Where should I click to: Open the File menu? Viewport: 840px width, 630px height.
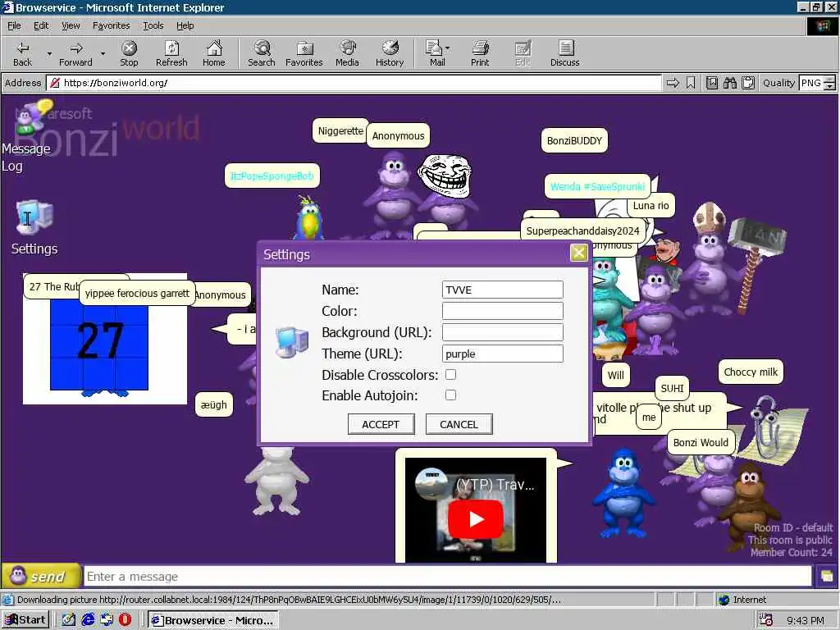point(14,25)
